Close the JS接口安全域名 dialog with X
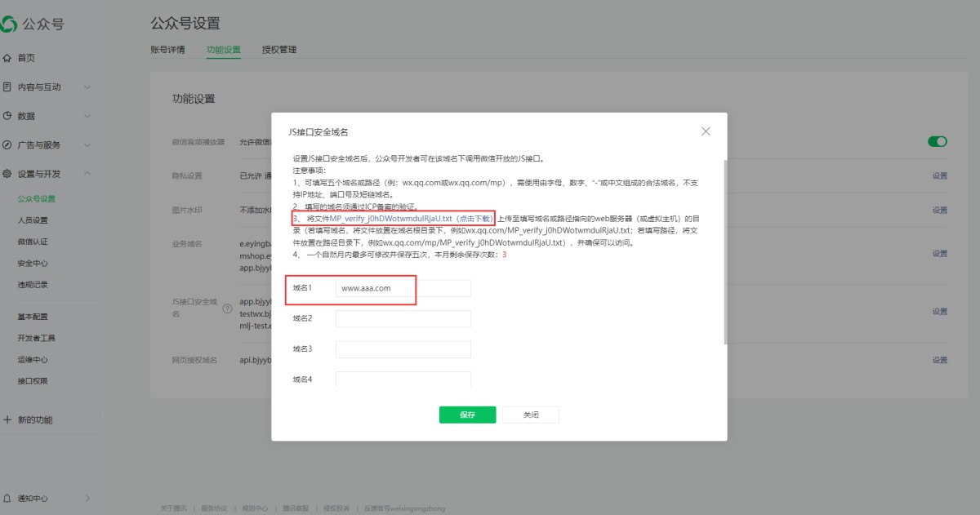The width and height of the screenshot is (980, 515). point(706,131)
